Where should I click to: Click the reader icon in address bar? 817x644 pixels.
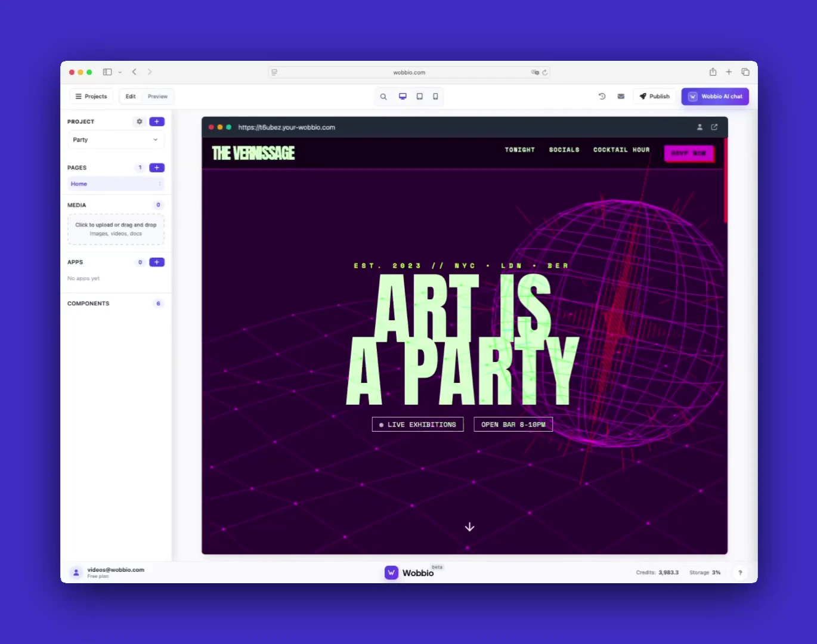coord(274,72)
